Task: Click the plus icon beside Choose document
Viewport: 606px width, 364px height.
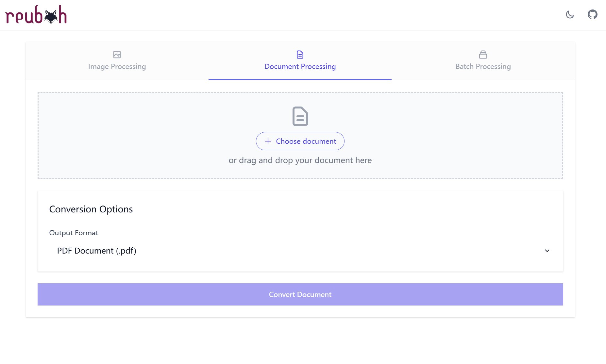Action: 268,141
